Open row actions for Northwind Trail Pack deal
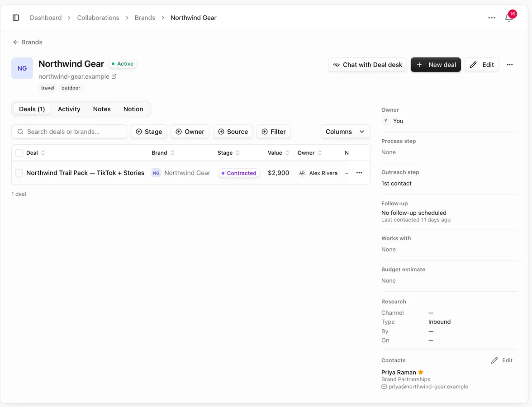Screen dimensions: 532x407 359,173
